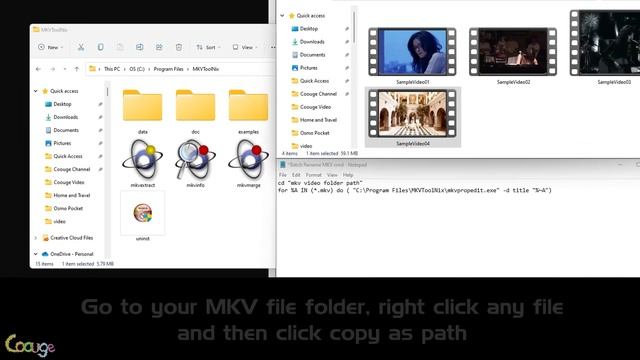Collapse OneDrive - Personal in sidebar
Image resolution: width=640 pixels, height=360 pixels.
pyautogui.click(x=36, y=254)
